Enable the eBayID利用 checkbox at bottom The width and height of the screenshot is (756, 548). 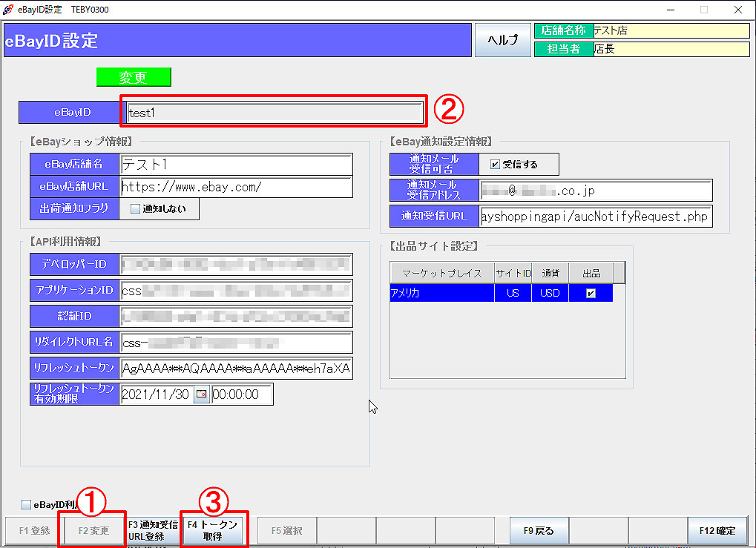[27, 505]
